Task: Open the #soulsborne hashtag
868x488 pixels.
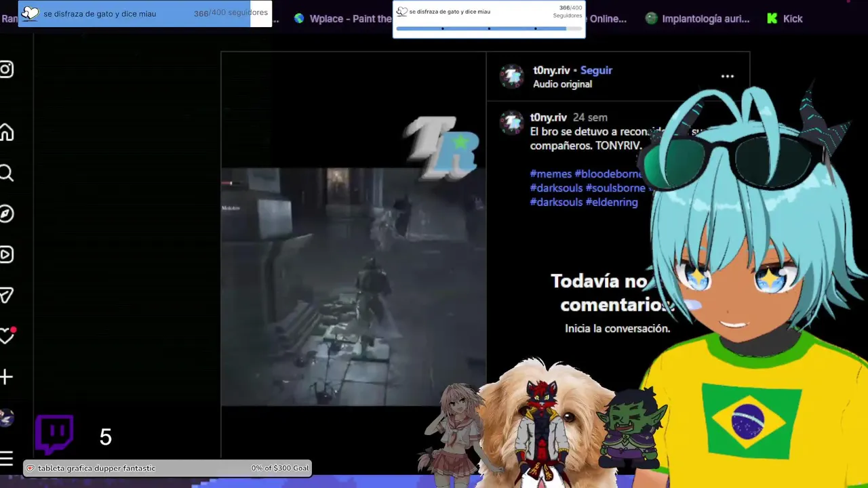Action: coord(615,188)
